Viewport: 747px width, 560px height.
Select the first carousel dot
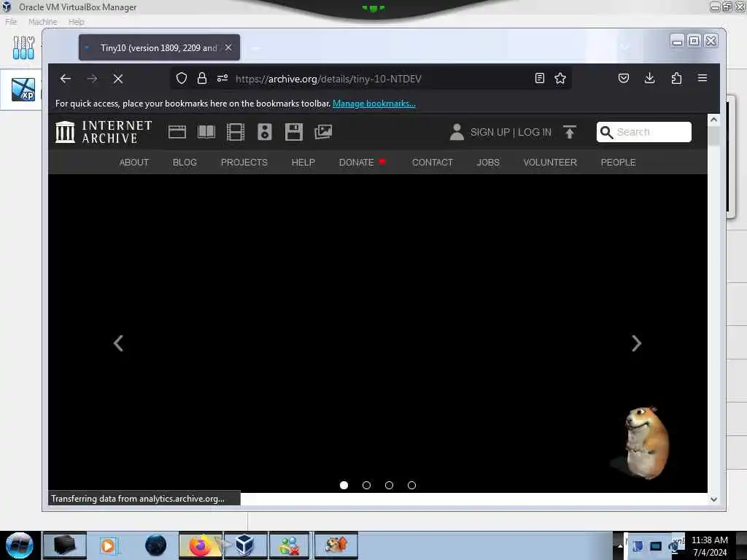coord(344,485)
